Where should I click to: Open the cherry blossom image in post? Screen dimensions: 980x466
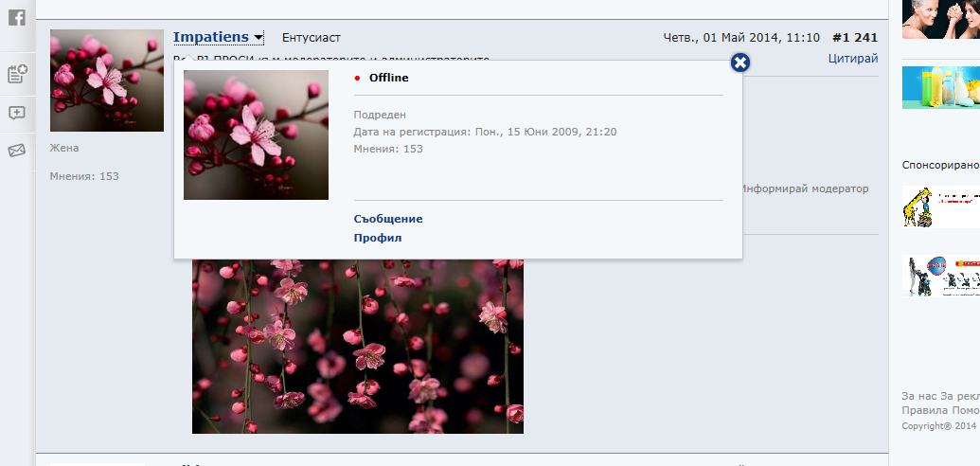coord(357,347)
